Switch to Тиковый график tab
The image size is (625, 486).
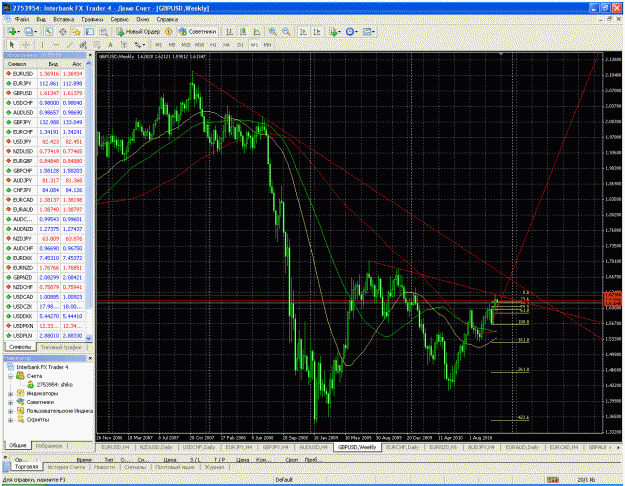click(61, 347)
